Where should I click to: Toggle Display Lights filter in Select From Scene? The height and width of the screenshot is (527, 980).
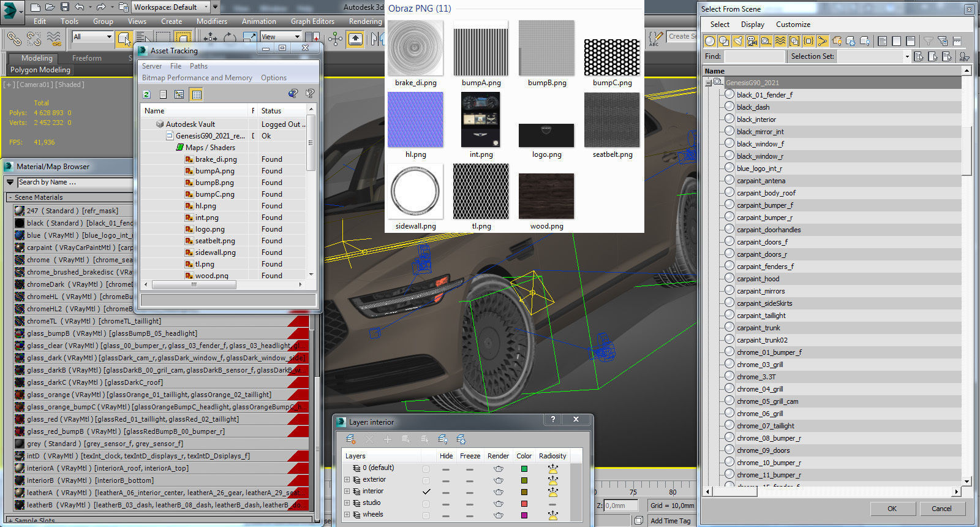point(738,41)
